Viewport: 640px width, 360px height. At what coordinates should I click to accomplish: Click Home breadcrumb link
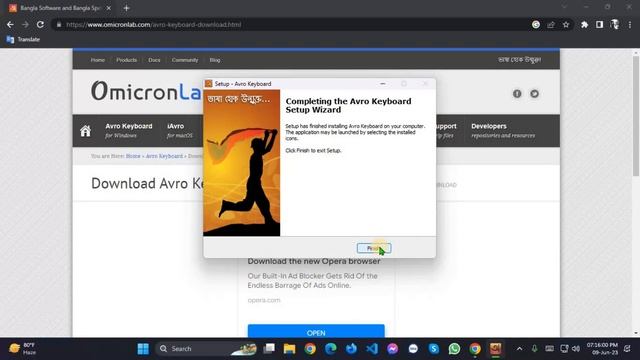pos(133,156)
